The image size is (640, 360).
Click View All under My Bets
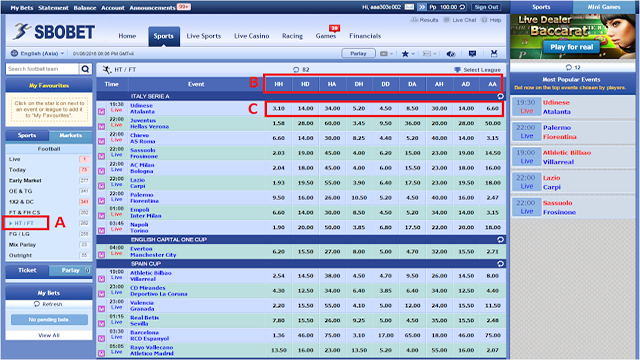pos(49,335)
